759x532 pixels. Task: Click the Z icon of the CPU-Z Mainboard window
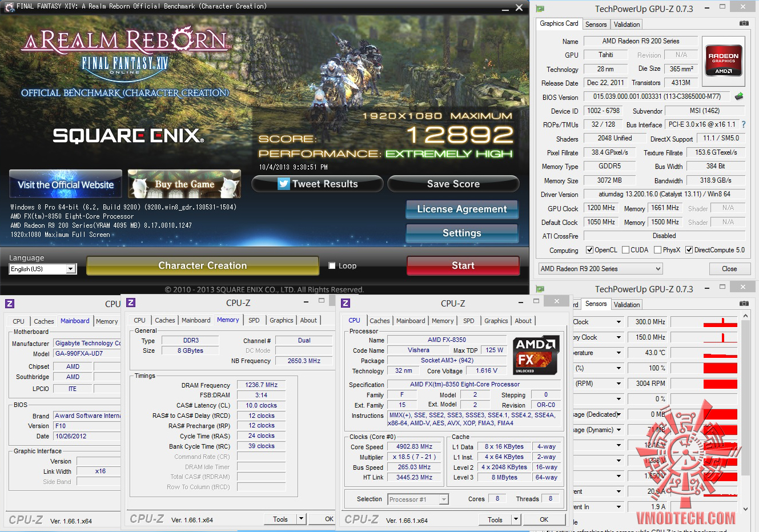[x=10, y=304]
